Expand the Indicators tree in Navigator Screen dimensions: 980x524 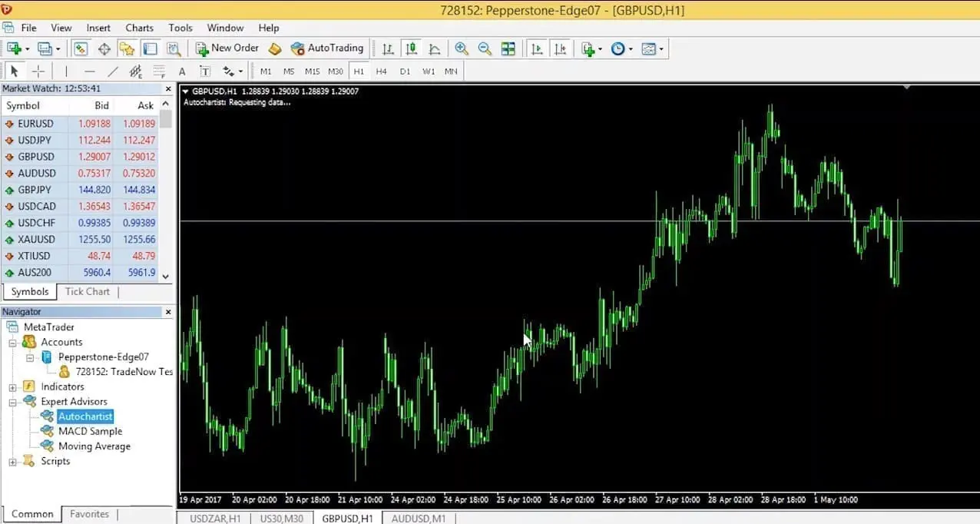[x=11, y=386]
